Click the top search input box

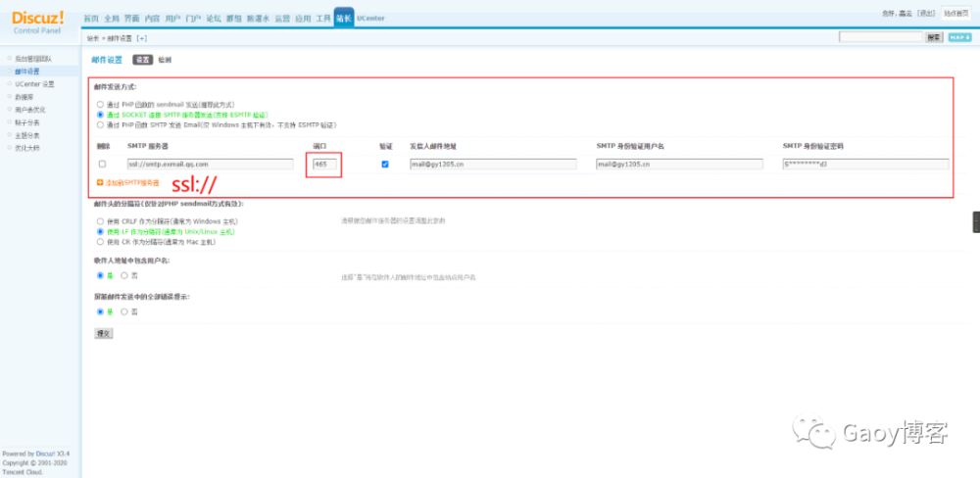click(x=881, y=37)
